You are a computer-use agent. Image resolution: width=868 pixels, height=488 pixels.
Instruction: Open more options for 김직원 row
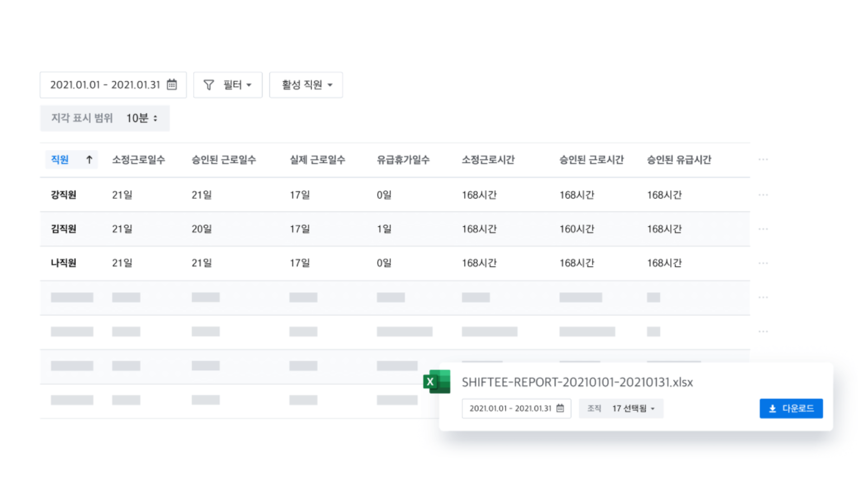pos(763,229)
